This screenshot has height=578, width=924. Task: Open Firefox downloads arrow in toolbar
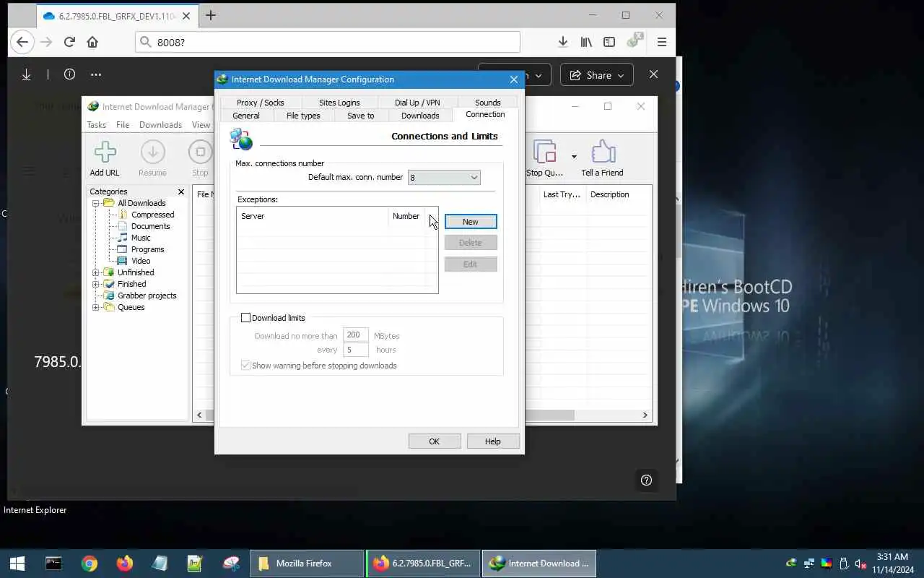(563, 42)
